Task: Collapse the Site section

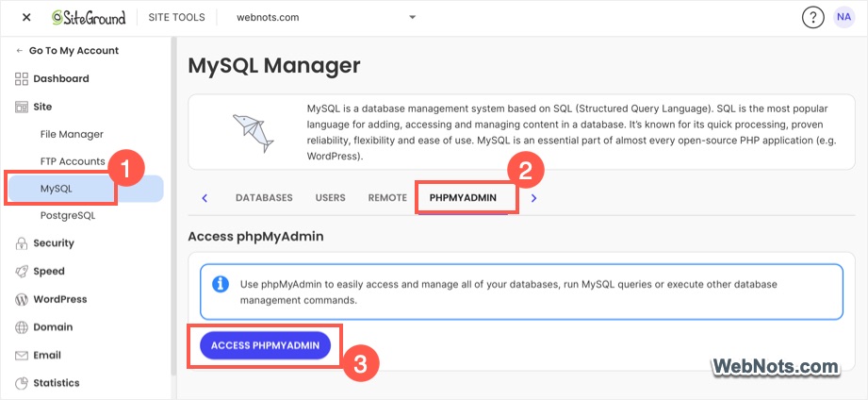Action: click(42, 107)
